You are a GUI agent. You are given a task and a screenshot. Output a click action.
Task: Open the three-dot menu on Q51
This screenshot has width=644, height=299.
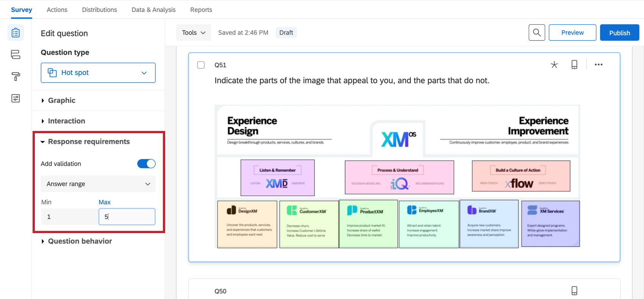tap(599, 65)
